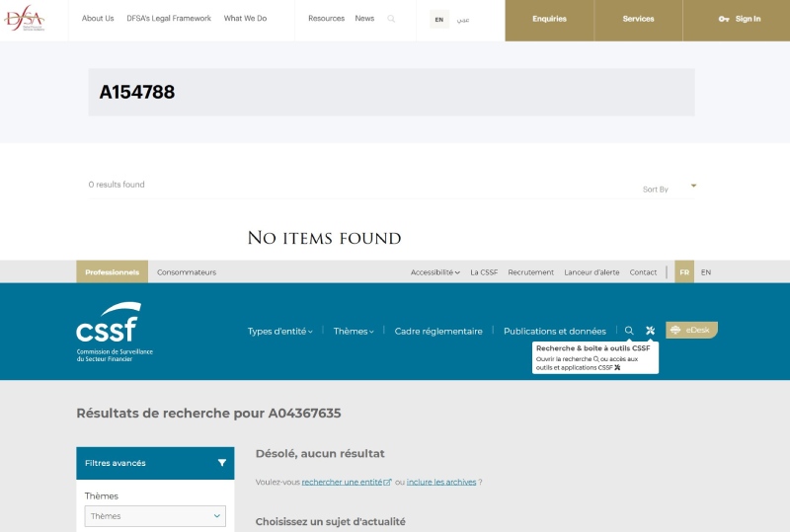This screenshot has width=790, height=532.
Task: Click the Filtres avancés funnel icon
Action: click(222, 463)
